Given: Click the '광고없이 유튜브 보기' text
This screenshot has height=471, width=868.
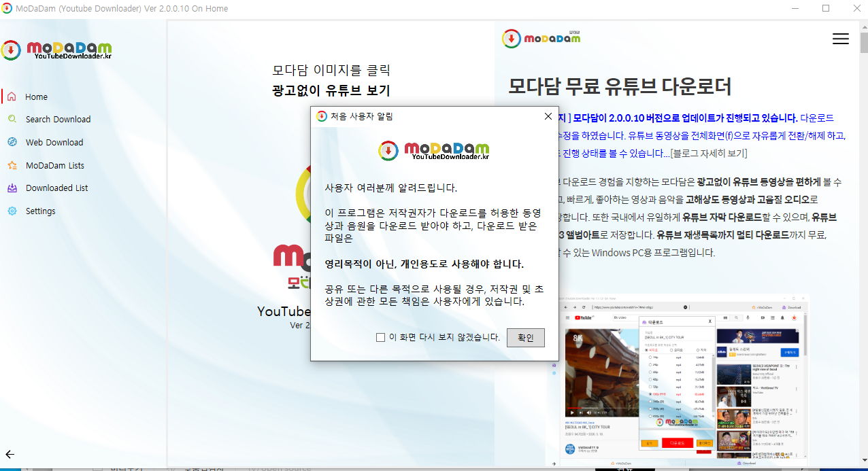Looking at the screenshot, I should click(331, 90).
